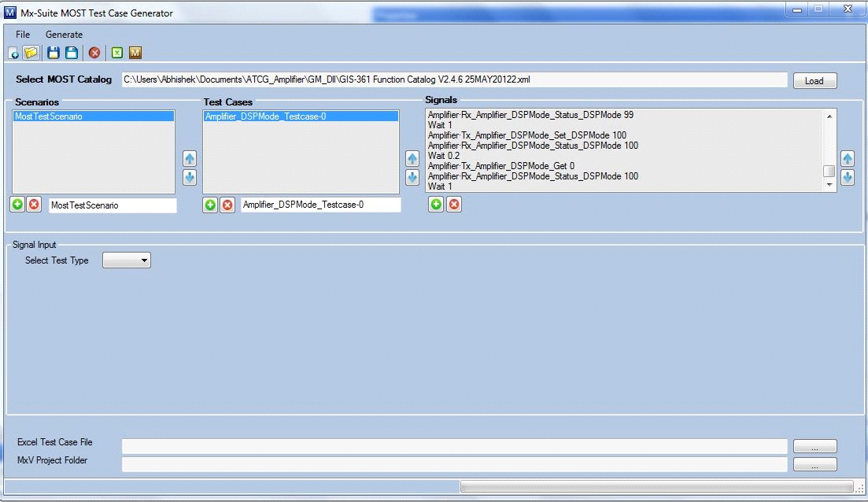The image size is (868, 502).
Task: Select Amplifier_DSPMode_Testcase-0 in the Test Cases list
Action: tap(301, 116)
